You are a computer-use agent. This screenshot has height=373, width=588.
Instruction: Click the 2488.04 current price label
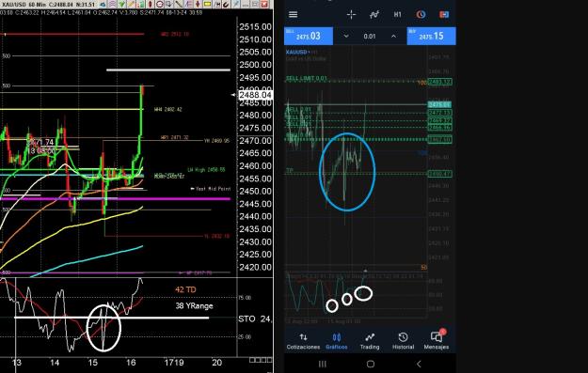(x=255, y=95)
